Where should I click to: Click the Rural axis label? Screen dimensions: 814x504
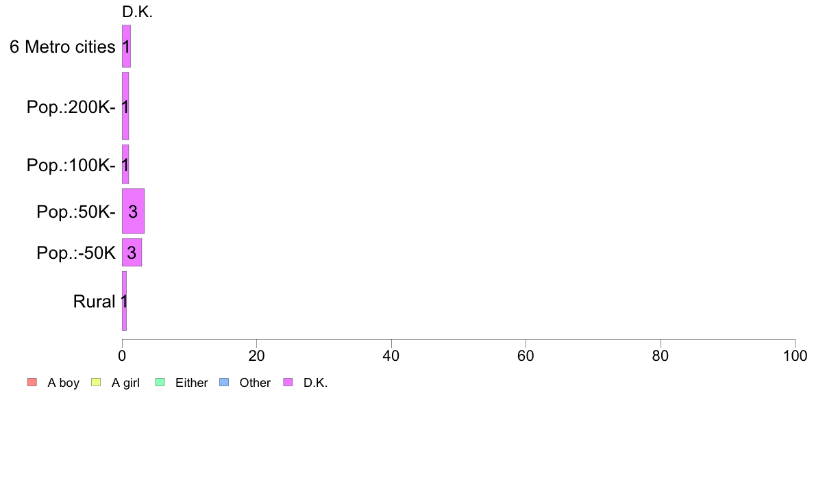click(94, 301)
